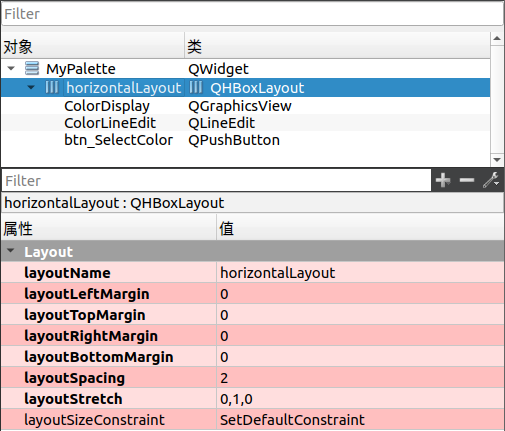Click the remove dynamic property minus icon
The image size is (505, 431).
point(467,180)
